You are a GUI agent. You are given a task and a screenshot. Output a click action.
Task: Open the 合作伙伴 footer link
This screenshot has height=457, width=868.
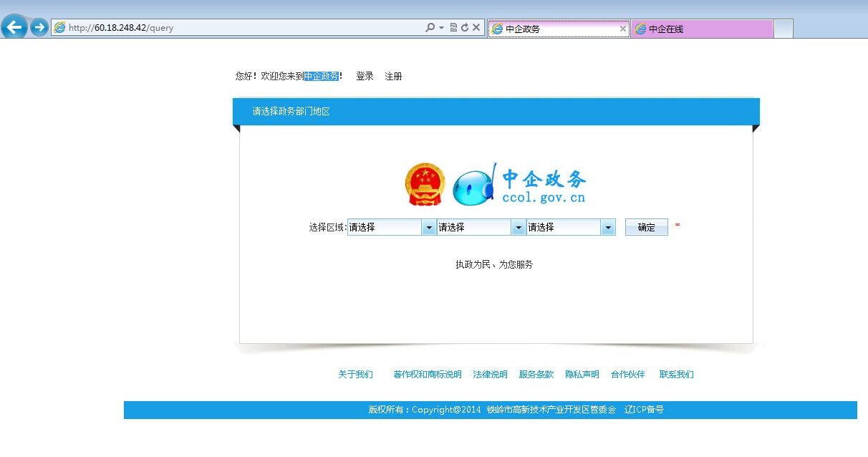pos(628,374)
